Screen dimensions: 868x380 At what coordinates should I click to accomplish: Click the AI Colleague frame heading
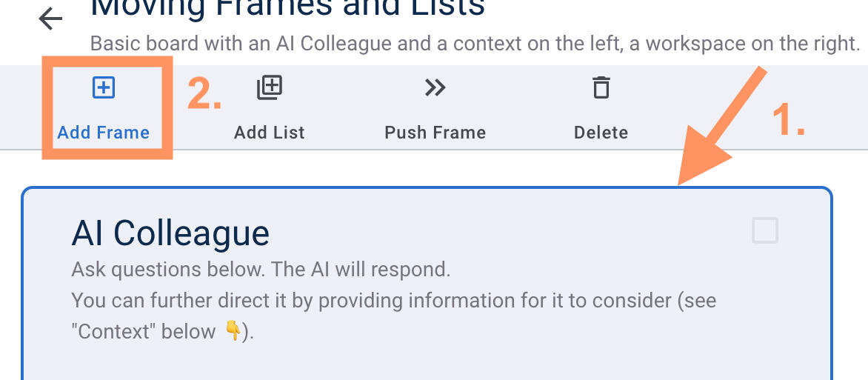coord(170,233)
